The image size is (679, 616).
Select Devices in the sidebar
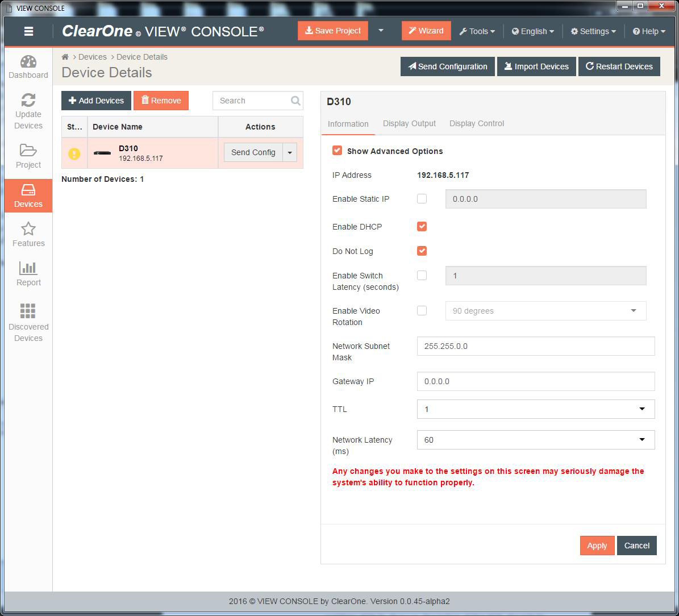[x=28, y=196]
